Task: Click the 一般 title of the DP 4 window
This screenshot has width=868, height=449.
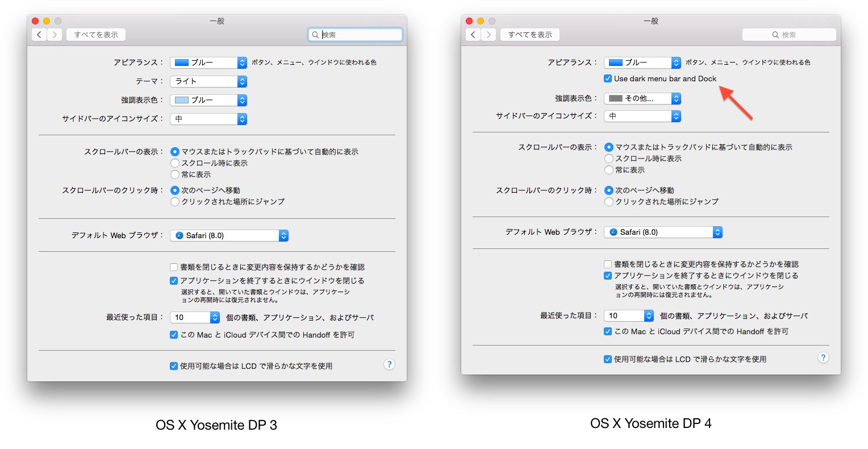Action: click(651, 21)
